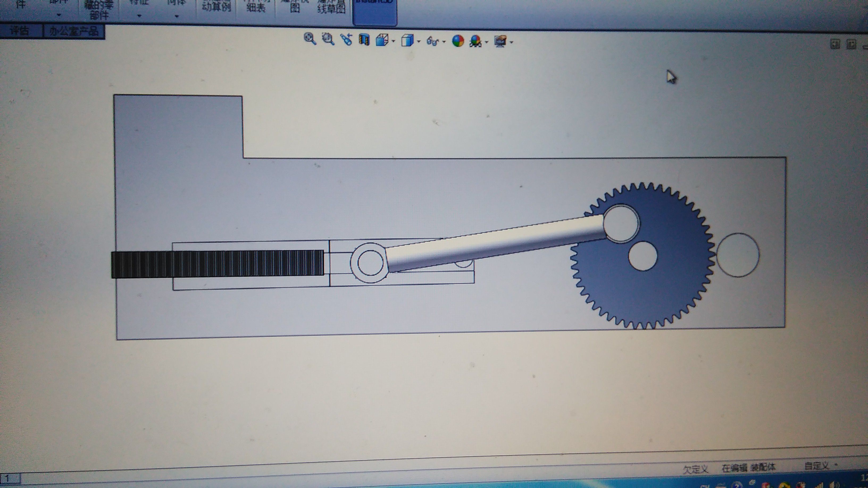This screenshot has height=488, width=868.
Task: Select the Zoom to Area tool
Action: coord(328,39)
